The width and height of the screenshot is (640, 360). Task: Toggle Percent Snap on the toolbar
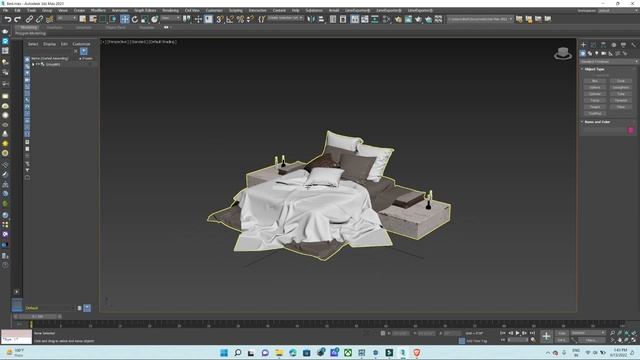pyautogui.click(x=240, y=19)
